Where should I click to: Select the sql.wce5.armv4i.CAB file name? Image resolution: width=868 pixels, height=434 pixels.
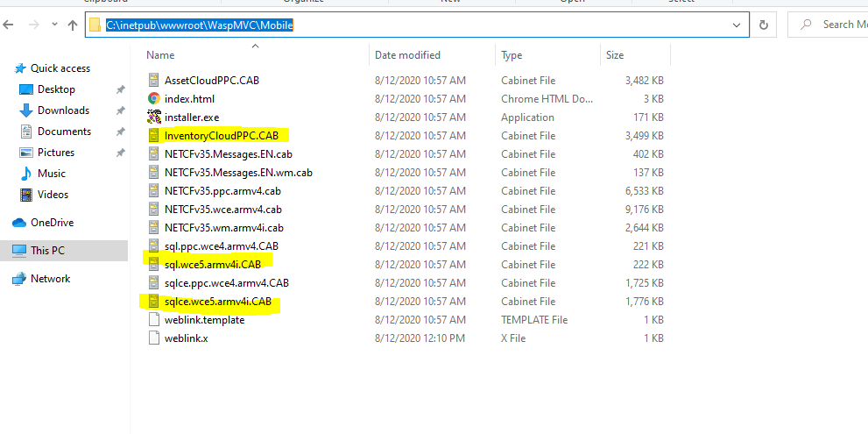(213, 265)
